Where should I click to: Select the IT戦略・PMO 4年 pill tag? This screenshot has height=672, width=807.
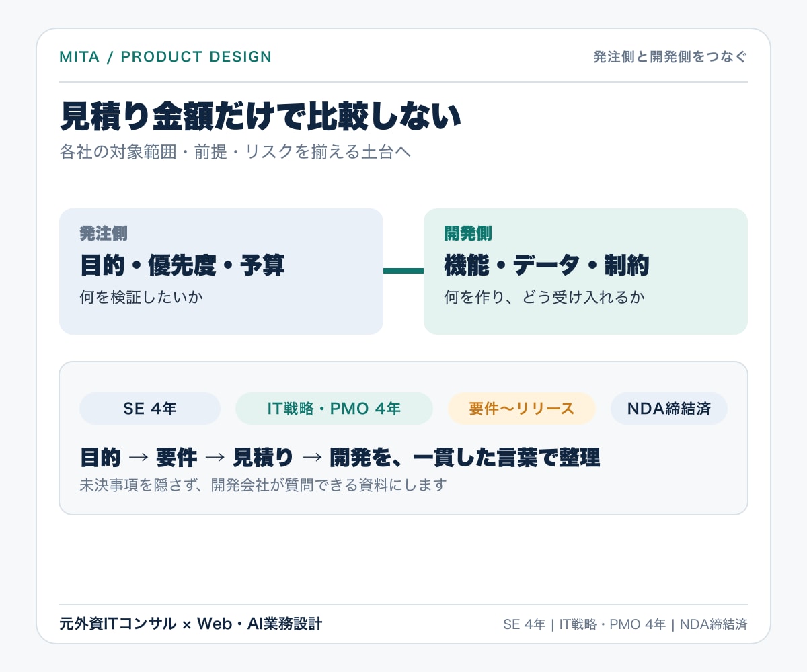(334, 409)
